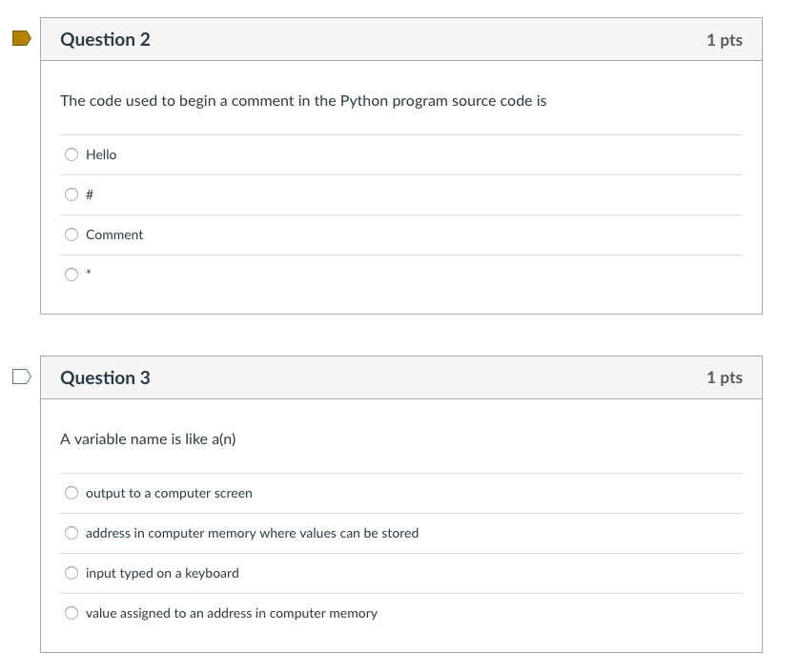
Task: Click the 'Hello' answer label text
Action: (x=101, y=154)
